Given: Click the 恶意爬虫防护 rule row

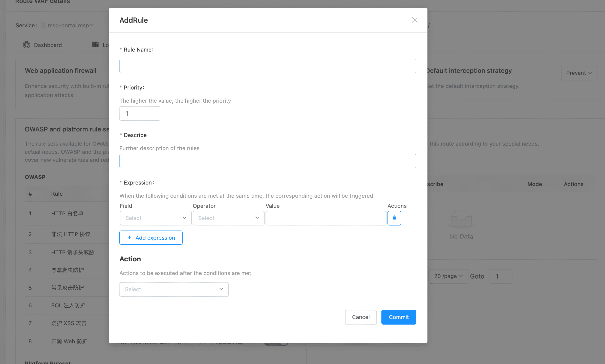Looking at the screenshot, I should click(x=67, y=270).
